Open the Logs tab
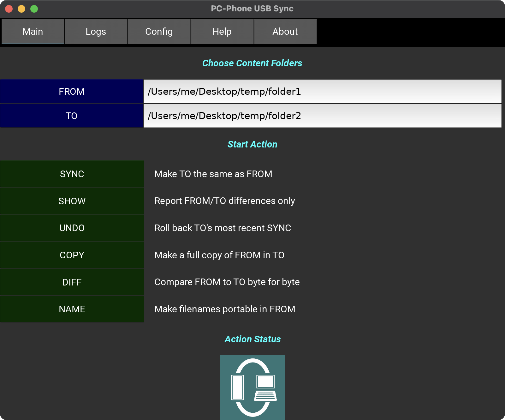The image size is (505, 420). pos(96,32)
